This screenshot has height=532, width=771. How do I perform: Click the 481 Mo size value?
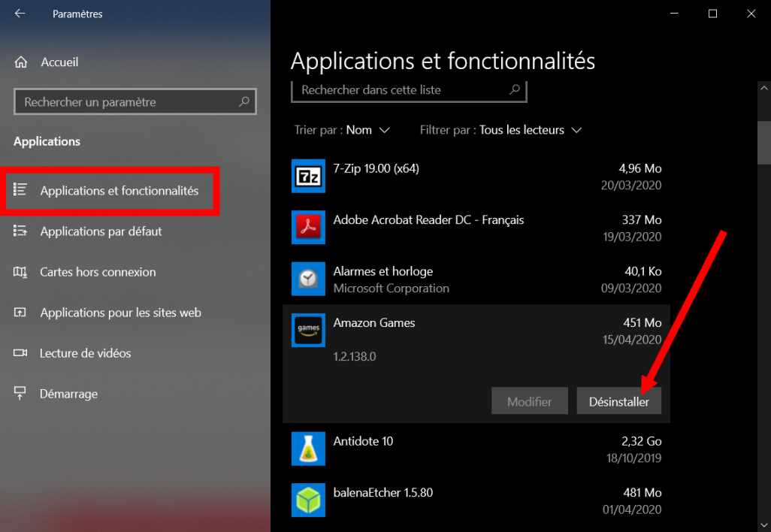click(642, 493)
